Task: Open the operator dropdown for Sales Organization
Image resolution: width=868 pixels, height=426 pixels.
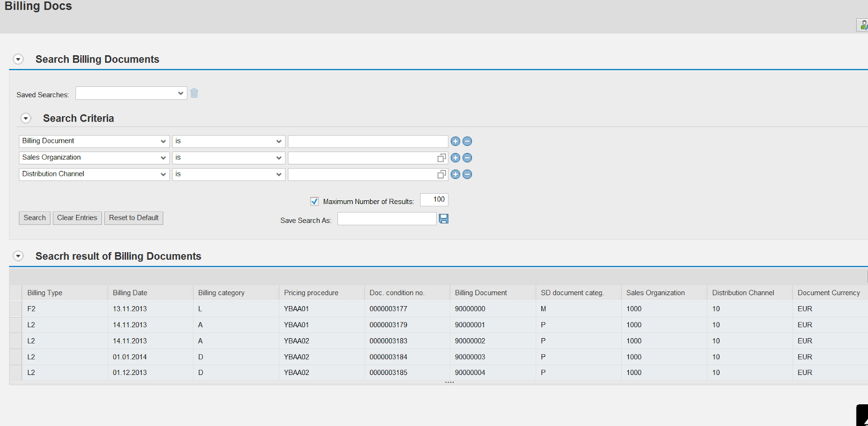Action: (x=278, y=158)
